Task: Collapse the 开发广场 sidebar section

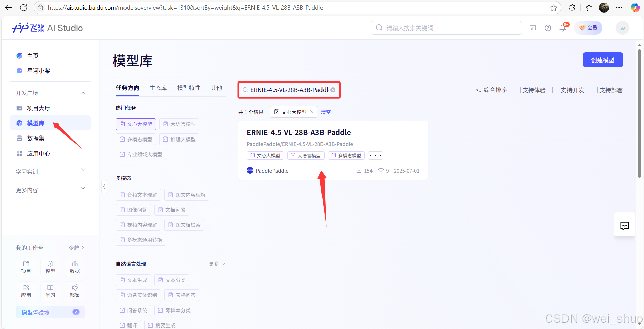Action: click(x=83, y=93)
